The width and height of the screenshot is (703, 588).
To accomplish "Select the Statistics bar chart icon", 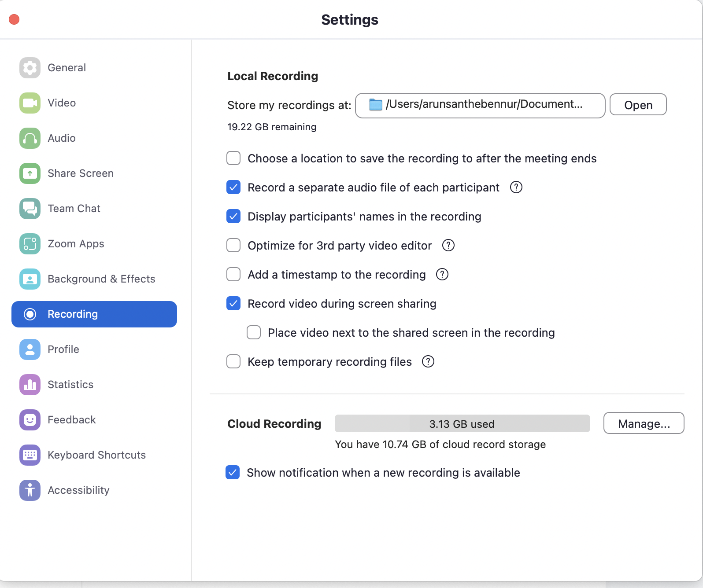I will tap(30, 385).
